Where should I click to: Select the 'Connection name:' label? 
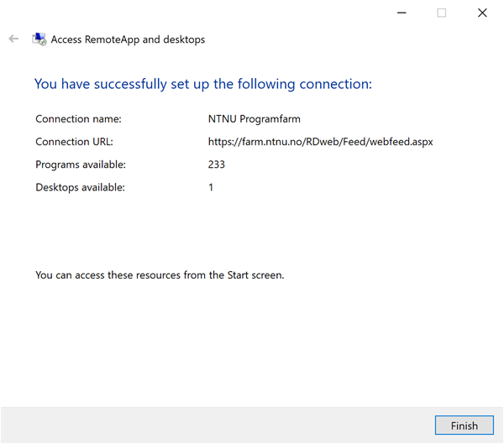[x=78, y=119]
